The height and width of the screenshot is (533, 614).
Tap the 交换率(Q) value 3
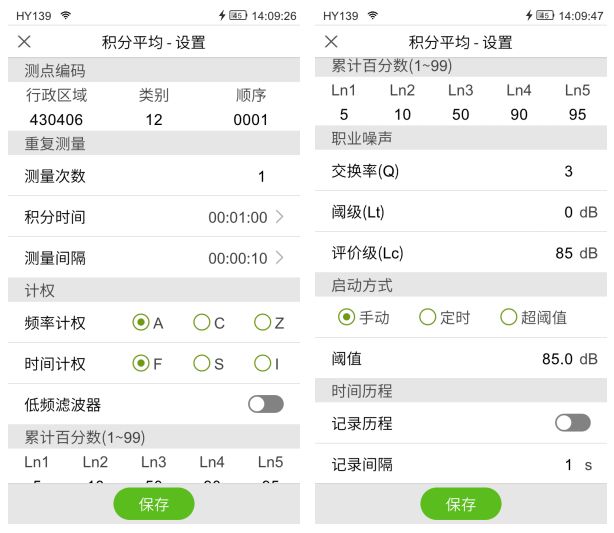568,171
